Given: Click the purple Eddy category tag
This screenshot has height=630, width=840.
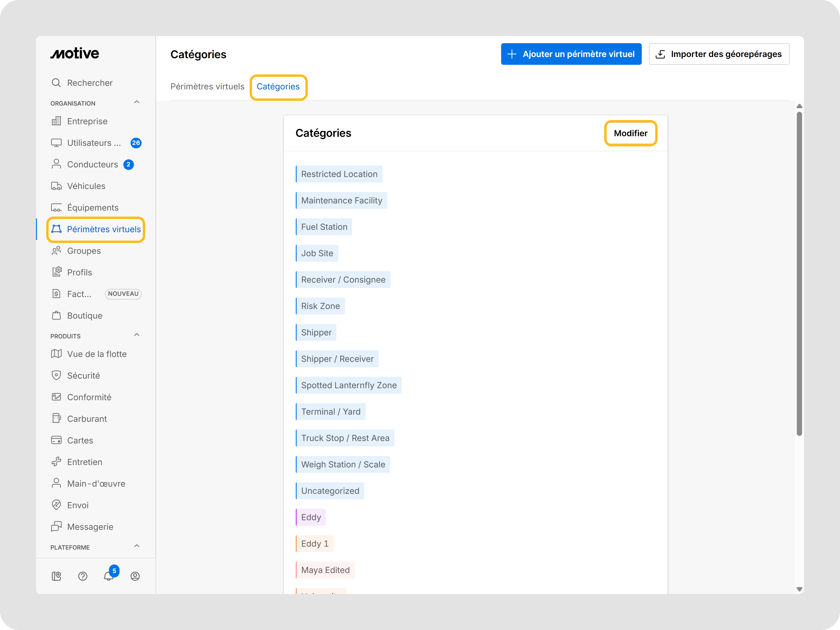Looking at the screenshot, I should click(x=310, y=517).
